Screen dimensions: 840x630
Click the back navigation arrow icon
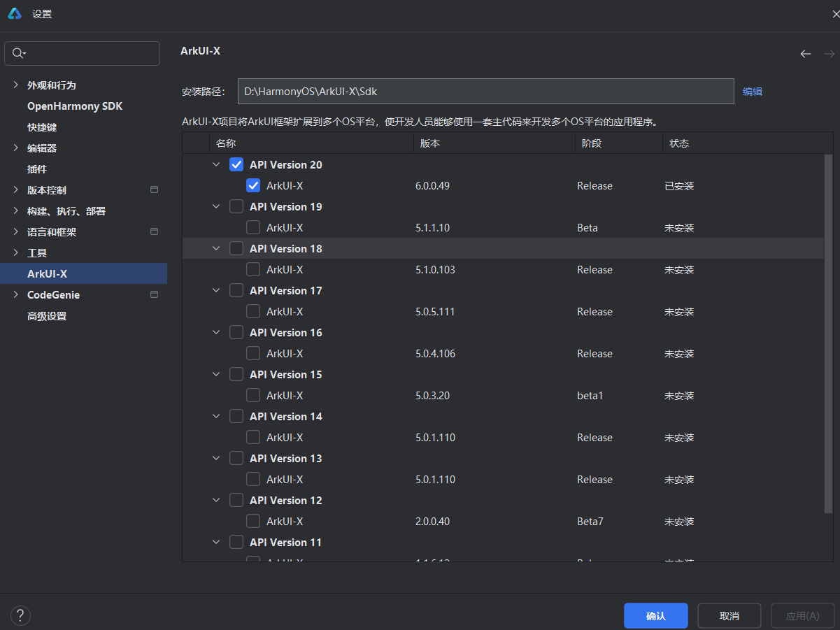pyautogui.click(x=806, y=54)
